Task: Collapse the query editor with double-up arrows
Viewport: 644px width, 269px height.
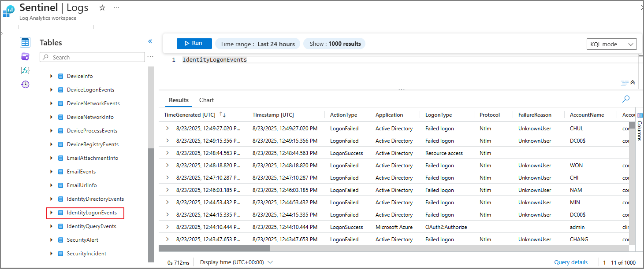Action: (633, 82)
